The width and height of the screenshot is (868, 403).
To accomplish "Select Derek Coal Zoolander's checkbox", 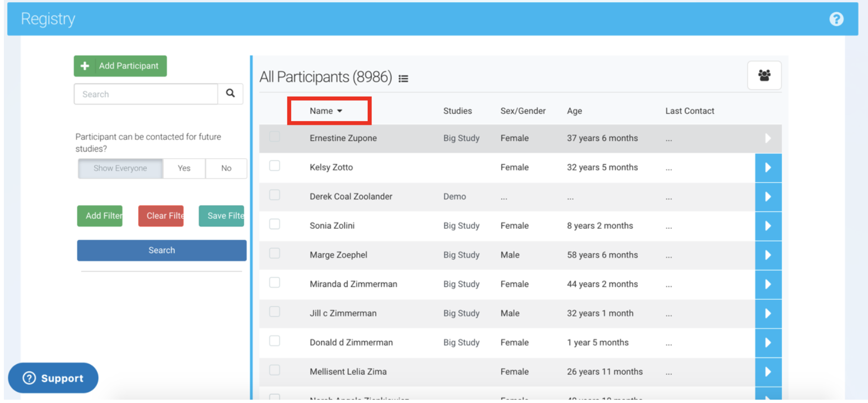I will (x=275, y=195).
